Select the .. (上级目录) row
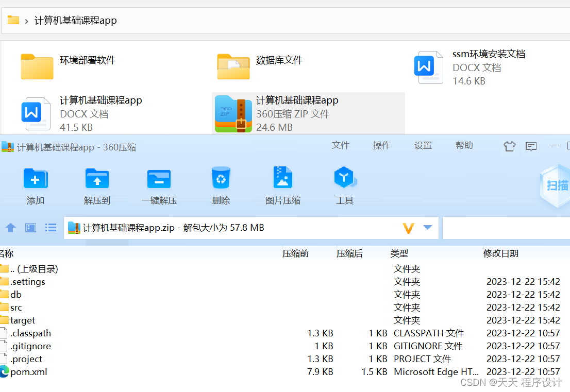570x392 pixels. pyautogui.click(x=285, y=269)
